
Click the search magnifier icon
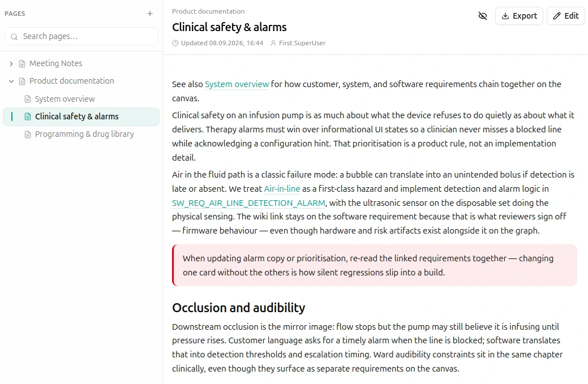tap(14, 37)
